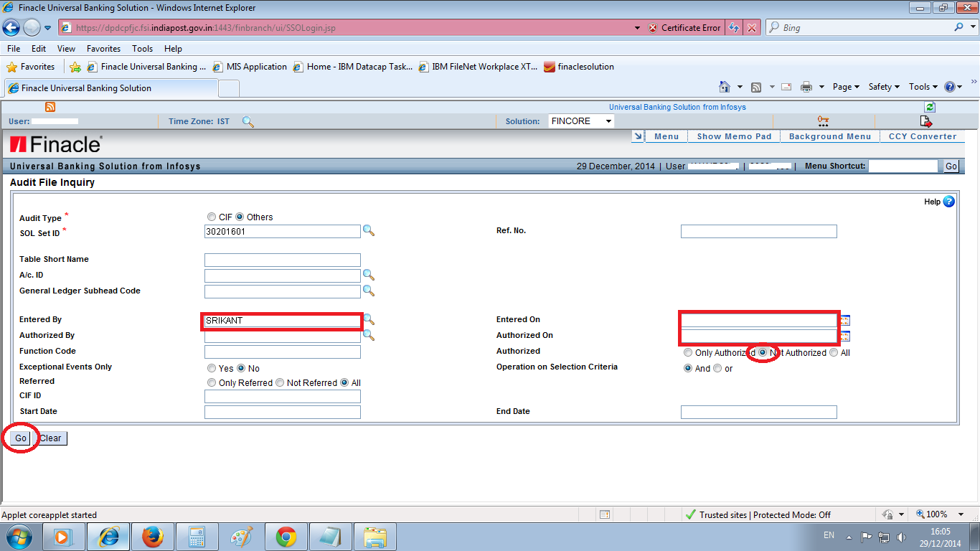Screen dimensions: 980x551
Task: Select Only Referred radio option
Action: (x=211, y=382)
